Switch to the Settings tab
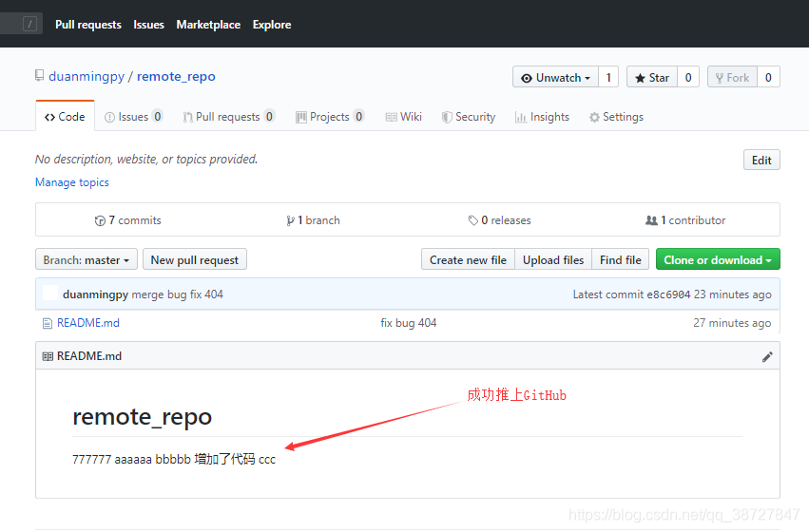Viewport: 809px width, 532px height. point(617,117)
